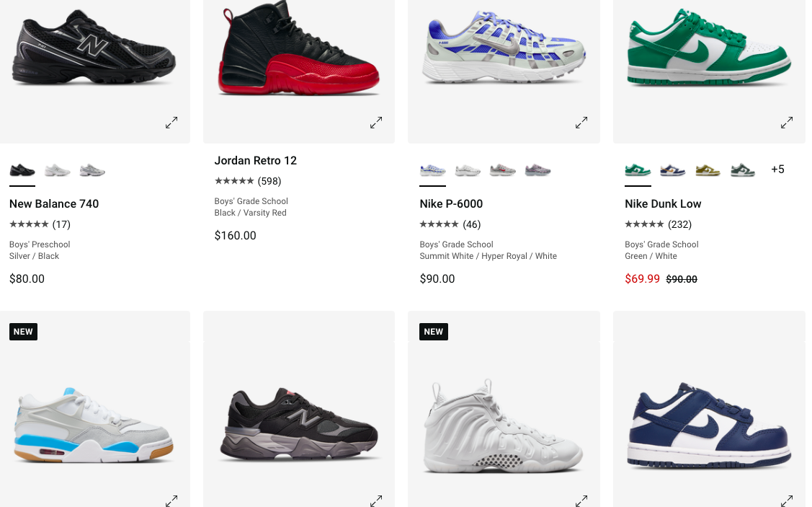Choose navy Nike Dunk Low color swatch
This screenshot has height=507, width=812.
point(673,170)
